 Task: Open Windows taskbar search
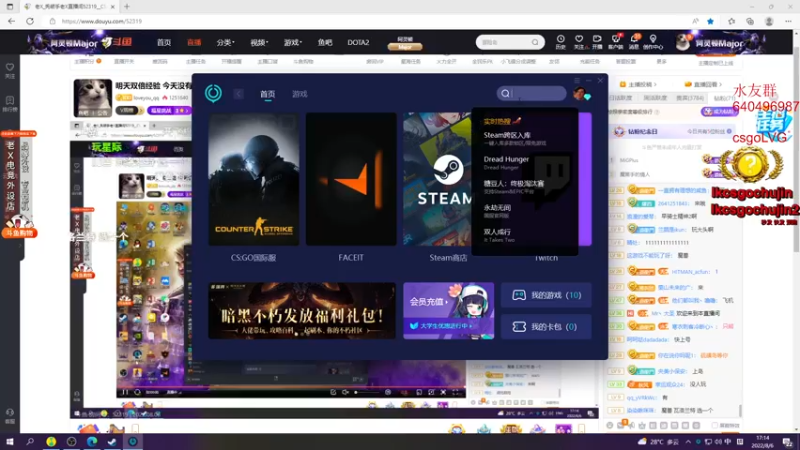30,442
